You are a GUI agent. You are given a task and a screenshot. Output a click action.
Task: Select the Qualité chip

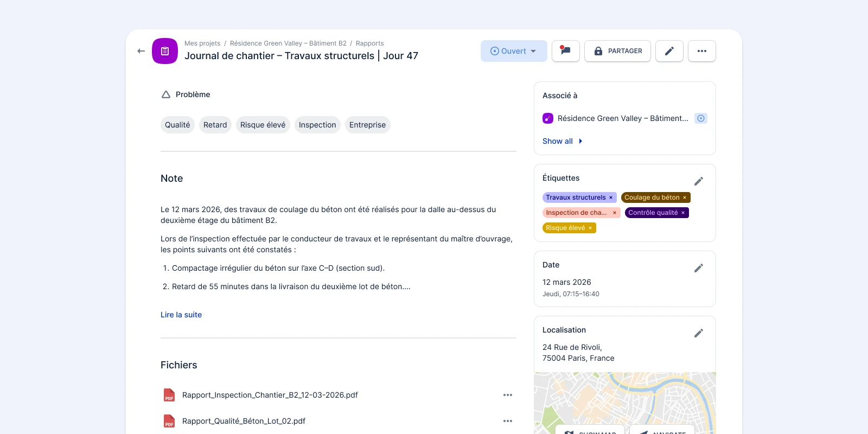pos(177,125)
